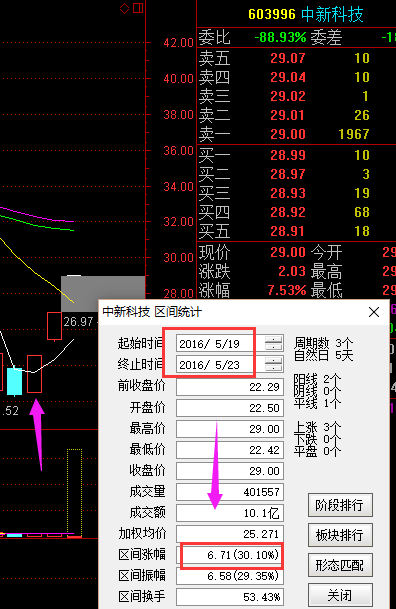Click the end date spinner beside 2016/5/23

(273, 365)
